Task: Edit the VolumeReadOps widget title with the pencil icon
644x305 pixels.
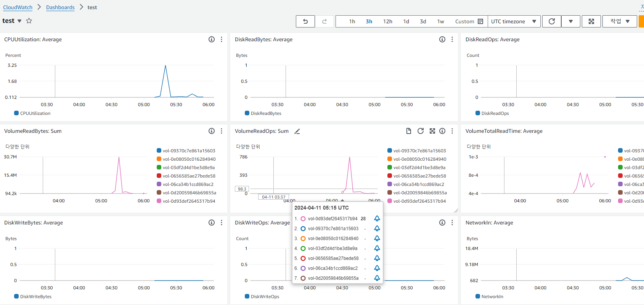Action: tap(297, 131)
